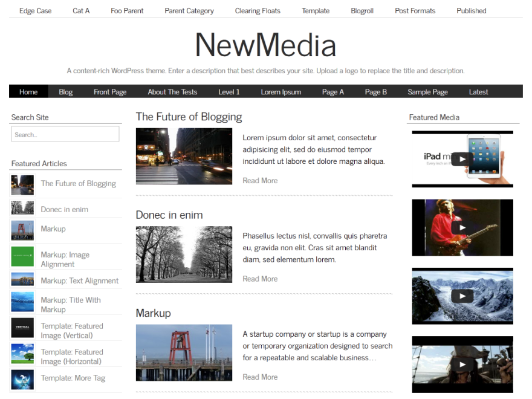The height and width of the screenshot is (399, 532).
Task: Select Sample Page in the navigation bar
Action: (427, 91)
